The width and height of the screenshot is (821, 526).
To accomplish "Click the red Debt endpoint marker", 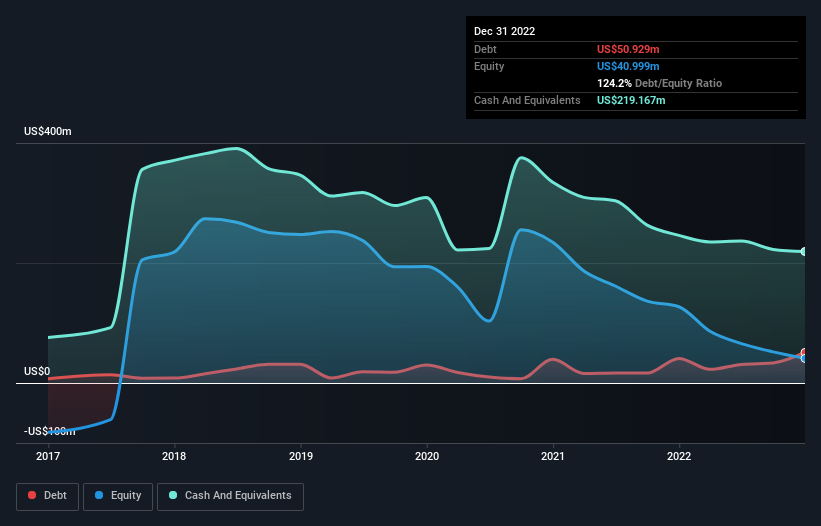I will click(804, 353).
